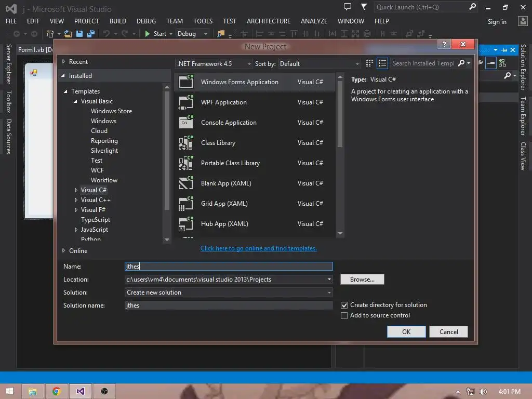Click the Save All icon
The width and height of the screenshot is (532, 399).
(x=90, y=34)
